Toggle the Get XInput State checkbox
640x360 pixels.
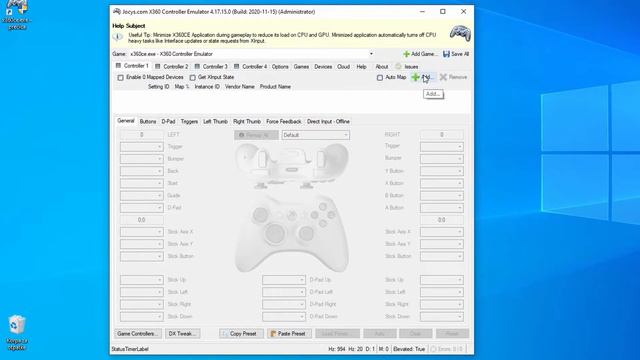[192, 78]
